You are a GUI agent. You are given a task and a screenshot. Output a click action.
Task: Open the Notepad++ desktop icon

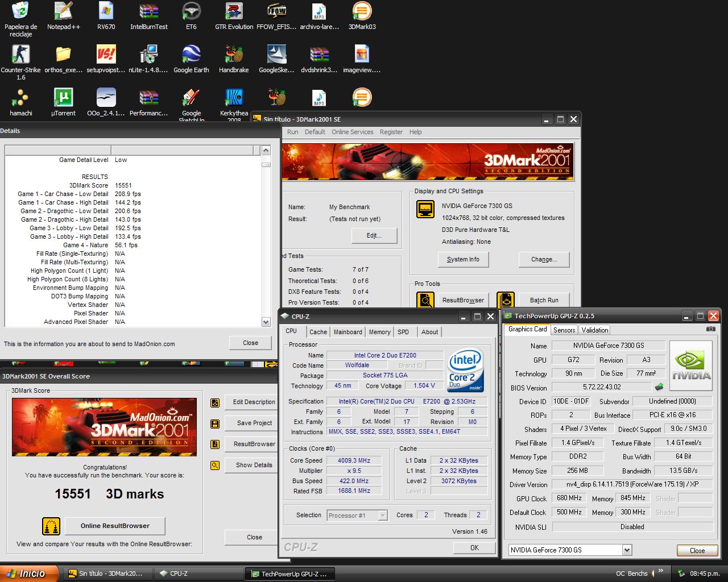click(x=63, y=16)
